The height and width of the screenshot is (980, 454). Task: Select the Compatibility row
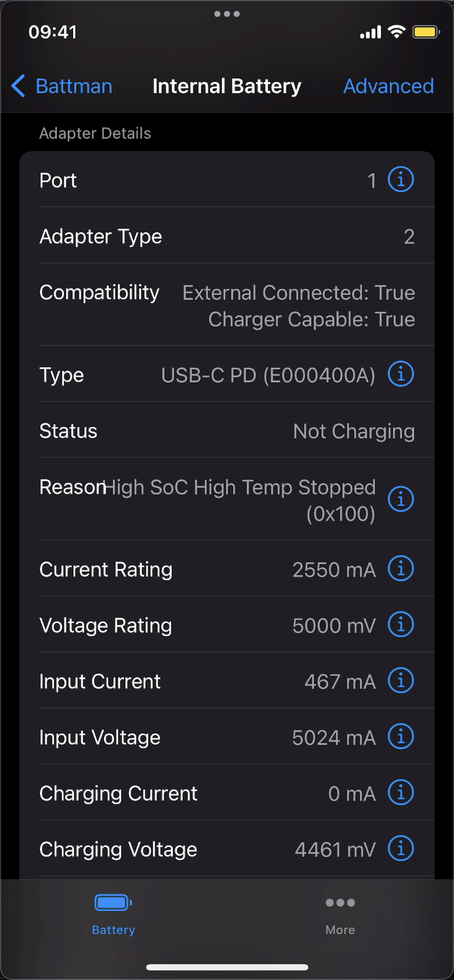point(227,305)
